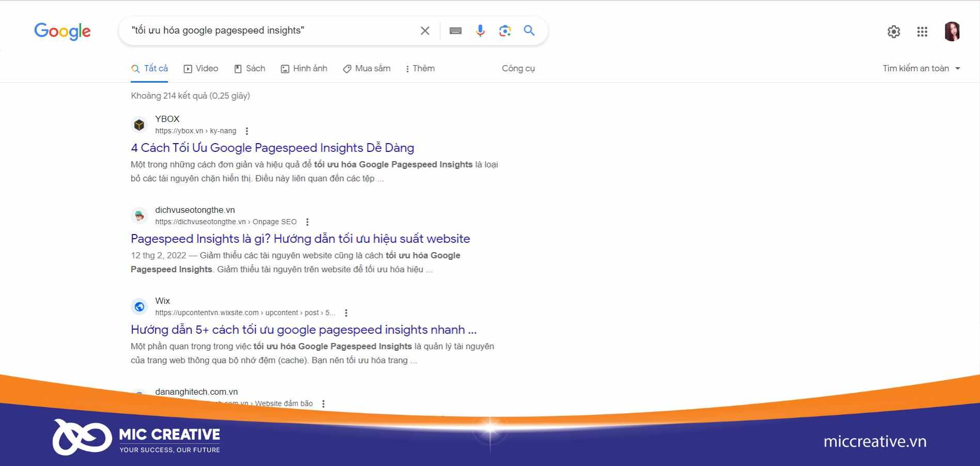Open more options for dananghitech.com.vn result
This screenshot has height=466, width=980.
coord(323,404)
